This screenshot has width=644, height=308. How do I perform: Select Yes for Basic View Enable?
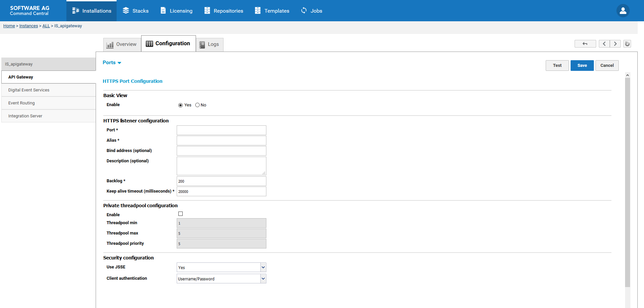tap(180, 105)
